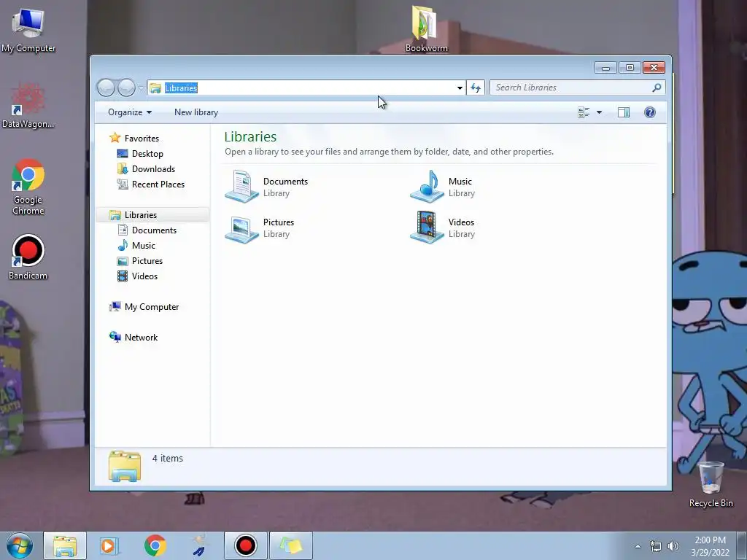
Task: Click the Search Libraries field
Action: click(577, 87)
